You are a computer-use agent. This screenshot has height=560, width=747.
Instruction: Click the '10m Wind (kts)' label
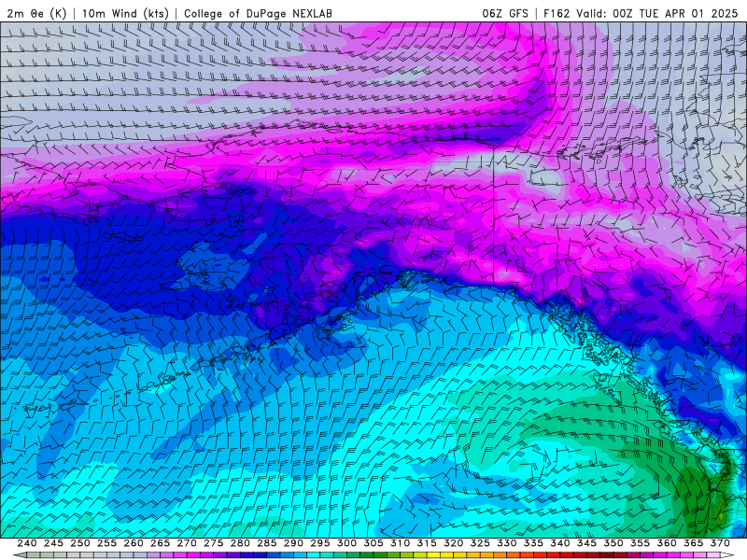(125, 13)
